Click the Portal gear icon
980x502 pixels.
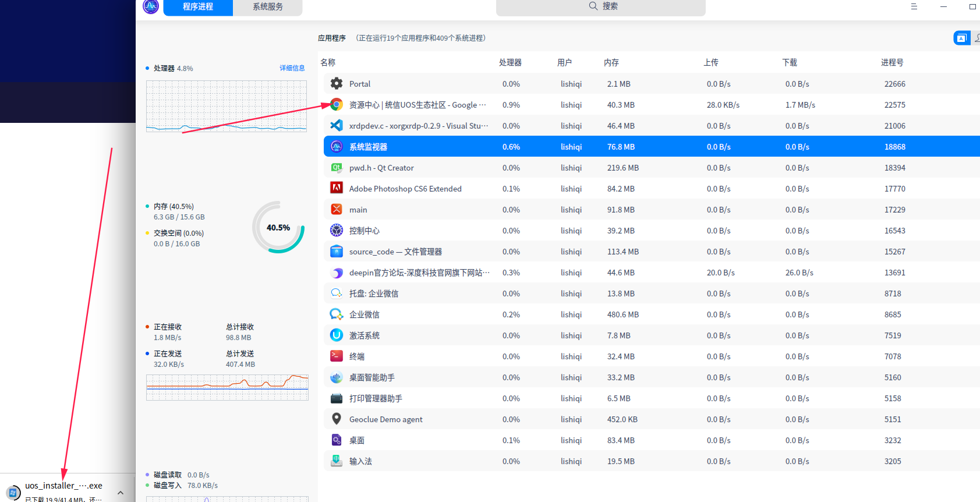coord(337,83)
